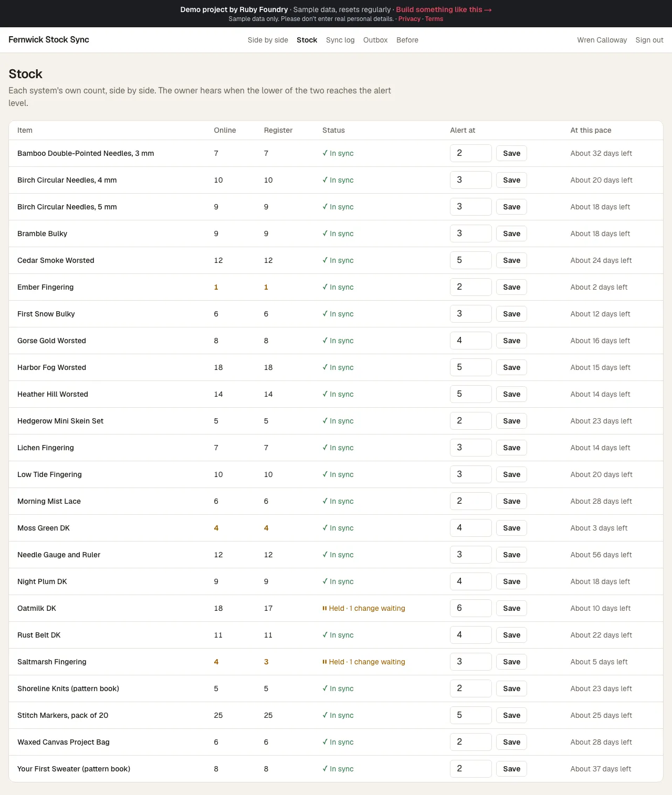The width and height of the screenshot is (672, 795).
Task: Click the Register count 17 for Oatmilk DK
Action: [x=268, y=608]
